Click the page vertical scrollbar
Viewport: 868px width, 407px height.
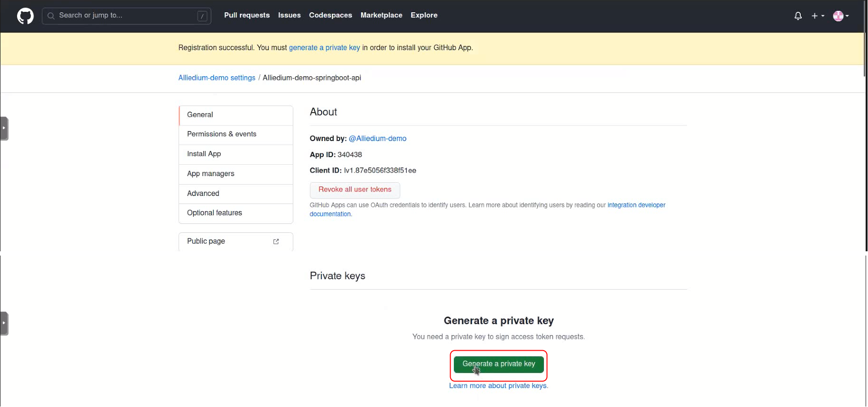point(866,39)
